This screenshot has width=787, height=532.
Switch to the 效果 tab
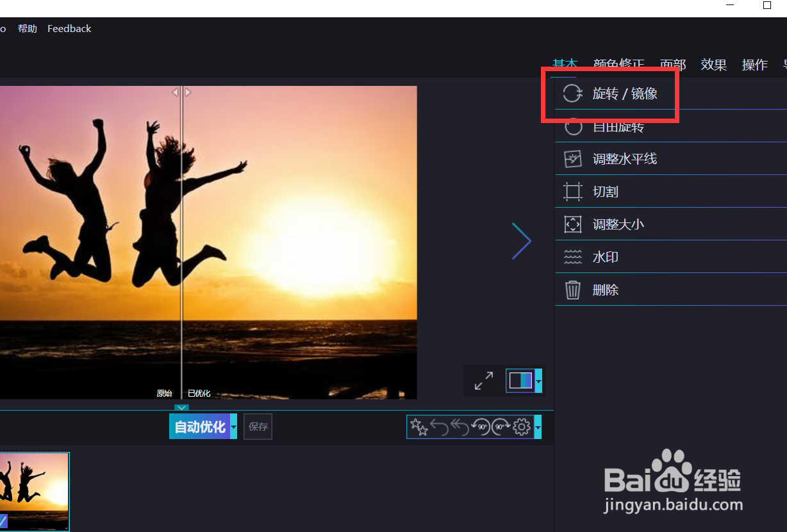pos(713,65)
